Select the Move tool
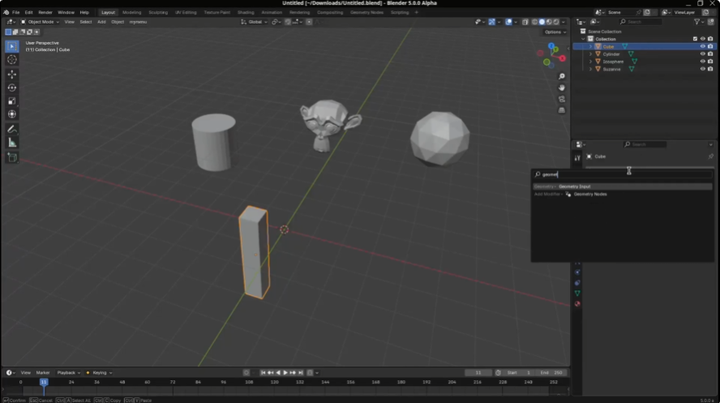 click(12, 74)
